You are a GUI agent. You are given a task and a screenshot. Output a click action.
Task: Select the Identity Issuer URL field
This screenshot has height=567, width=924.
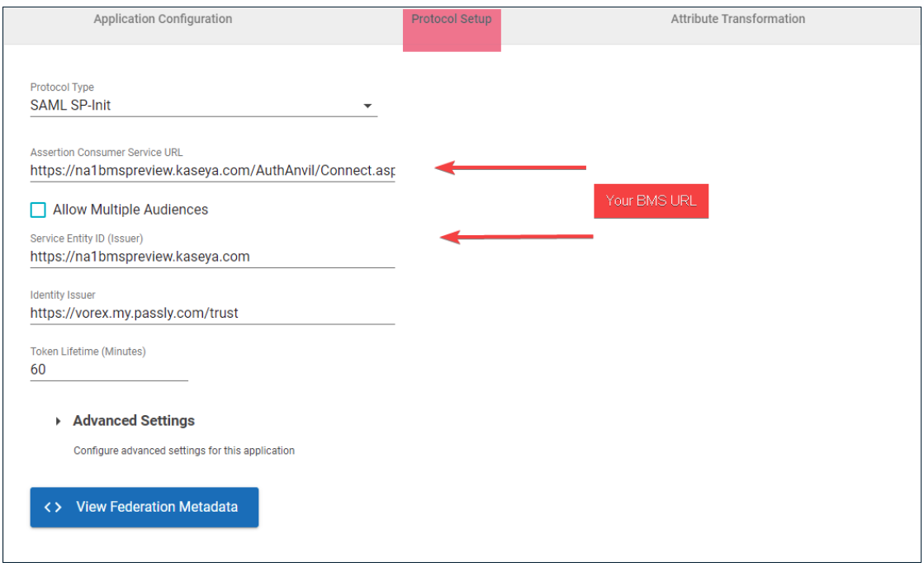coord(212,314)
